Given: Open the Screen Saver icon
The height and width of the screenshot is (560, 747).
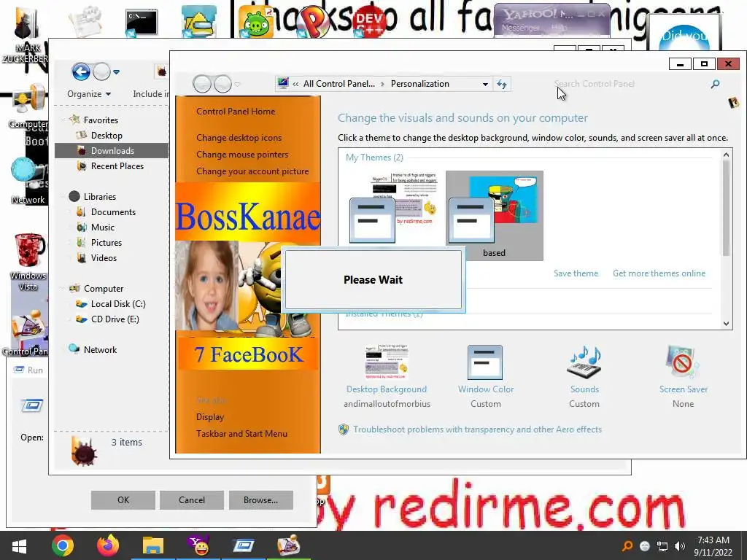Looking at the screenshot, I should click(683, 363).
